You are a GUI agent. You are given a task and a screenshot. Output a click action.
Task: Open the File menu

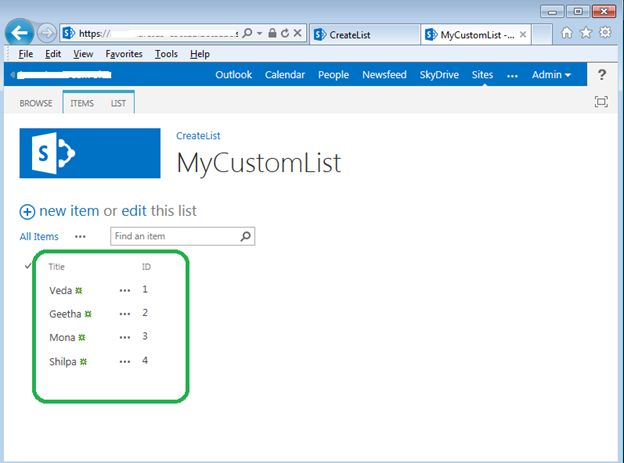[25, 54]
